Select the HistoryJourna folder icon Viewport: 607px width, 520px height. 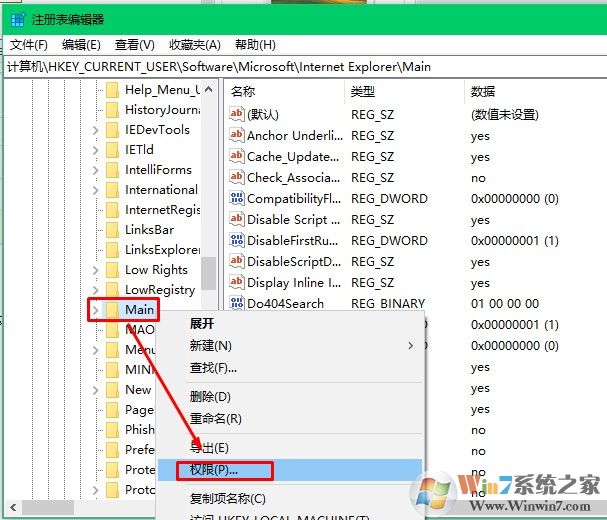point(112,110)
